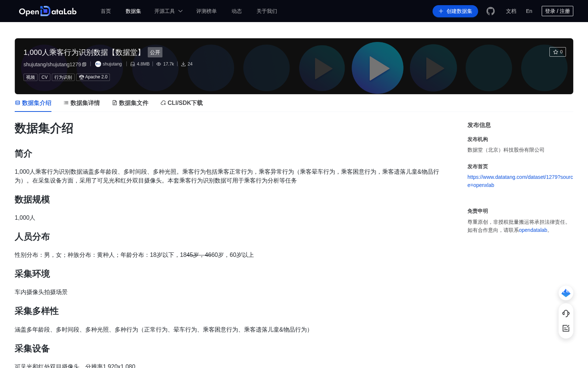This screenshot has height=368, width=588.
Task: Open the feedback edit note icon
Action: click(566, 328)
